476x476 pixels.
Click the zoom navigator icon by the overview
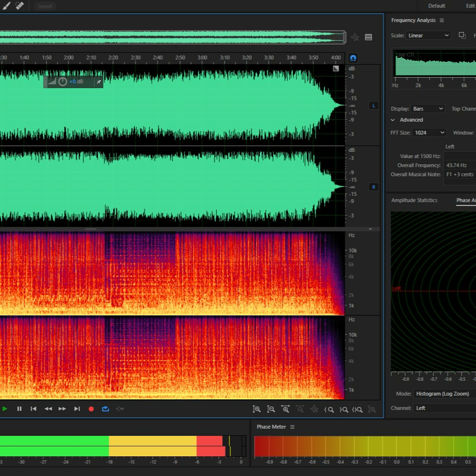[x=355, y=37]
